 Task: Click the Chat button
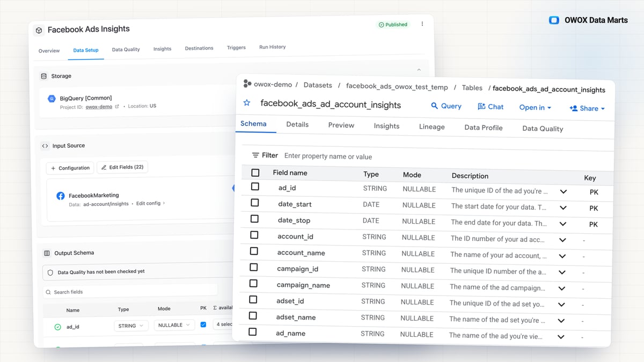[491, 107]
